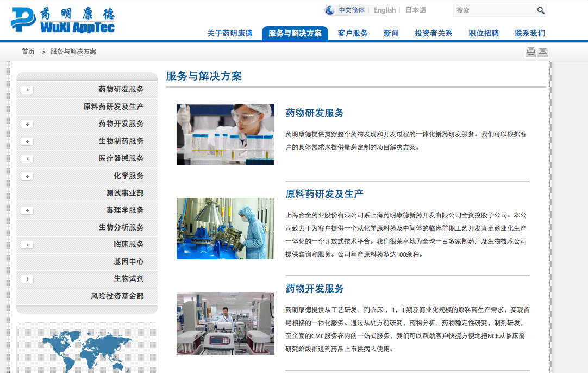Click the world map graphic
The image size is (588, 373).
[87, 351]
